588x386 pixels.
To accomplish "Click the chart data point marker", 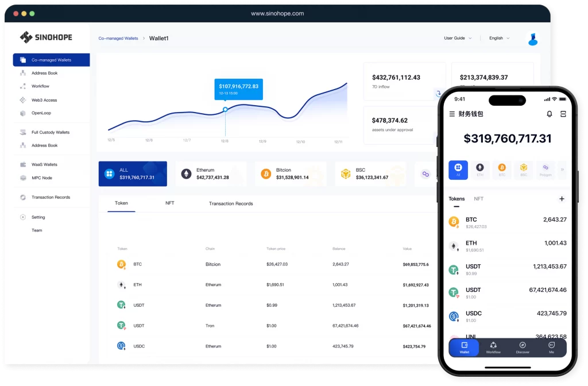I will tap(225, 110).
